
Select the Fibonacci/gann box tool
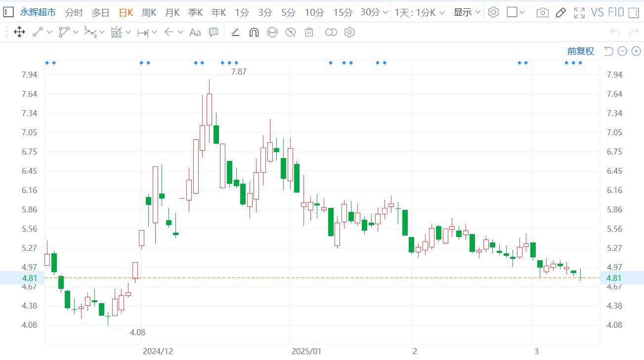[x=117, y=33]
